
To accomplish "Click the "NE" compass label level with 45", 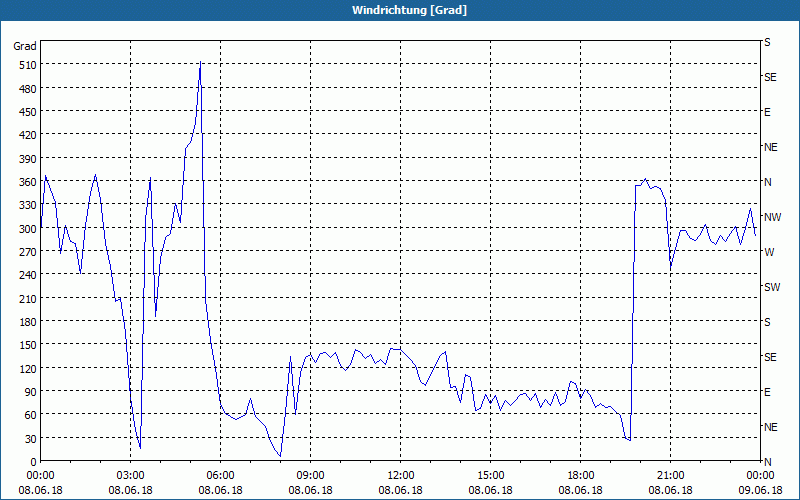I will point(771,427).
